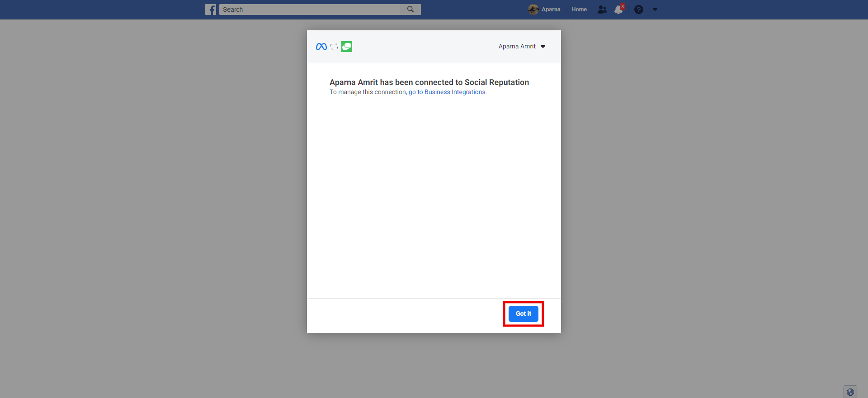Viewport: 868px width, 398px height.
Task: Open the Aparna profile name link
Action: (x=551, y=9)
